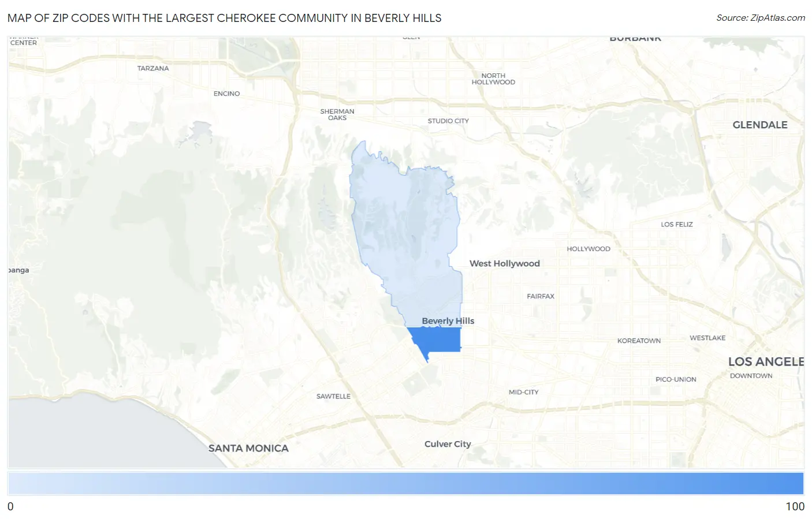Click the map title heading
Screen dimensions: 812x519
tap(225, 18)
